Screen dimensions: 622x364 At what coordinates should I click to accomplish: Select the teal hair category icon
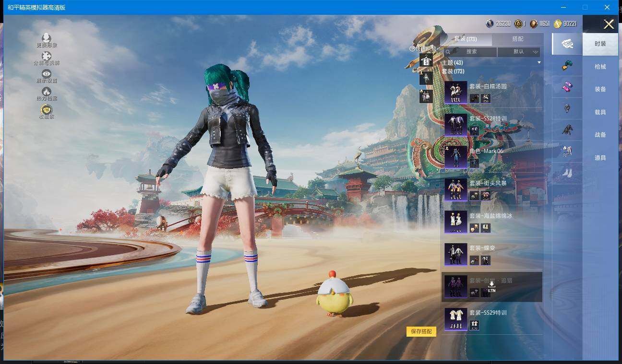coord(567,66)
